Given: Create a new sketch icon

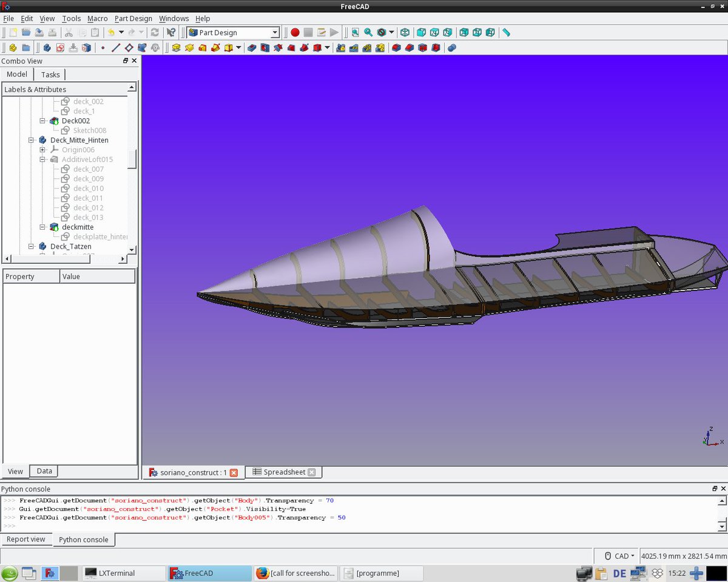Looking at the screenshot, I should pos(60,47).
